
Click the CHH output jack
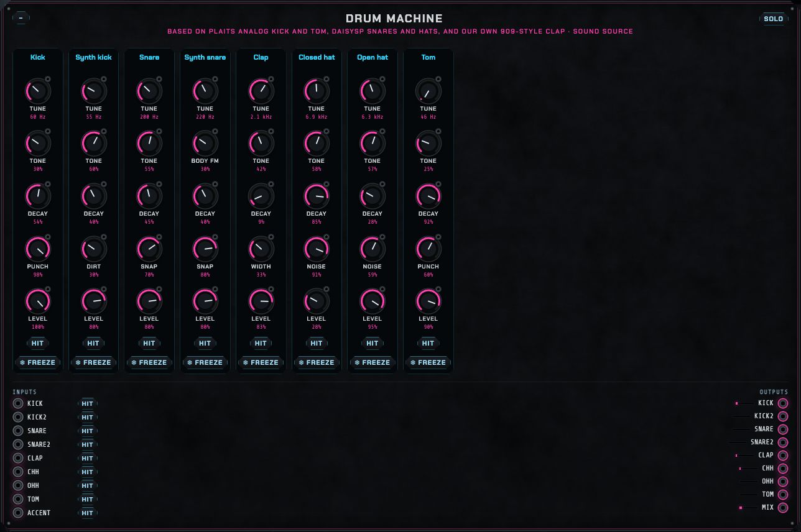coord(783,469)
